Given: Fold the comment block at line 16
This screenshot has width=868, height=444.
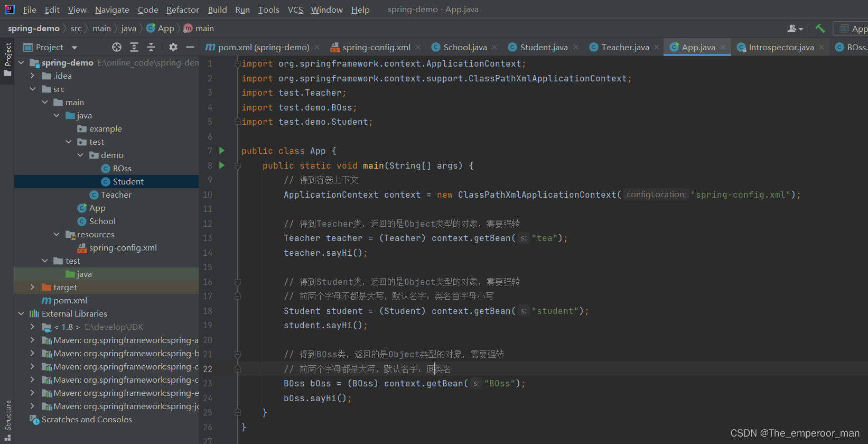Looking at the screenshot, I should tap(238, 282).
